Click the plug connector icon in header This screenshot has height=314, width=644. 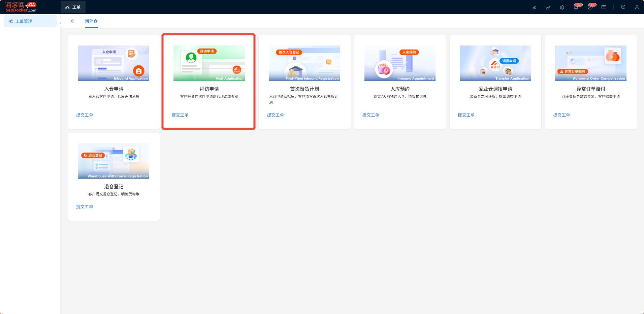548,7
